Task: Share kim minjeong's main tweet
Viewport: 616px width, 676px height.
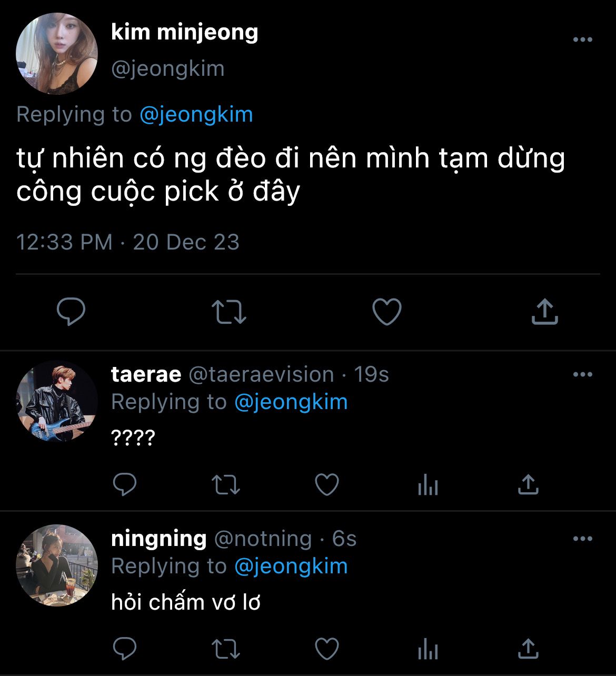Action: pyautogui.click(x=544, y=312)
